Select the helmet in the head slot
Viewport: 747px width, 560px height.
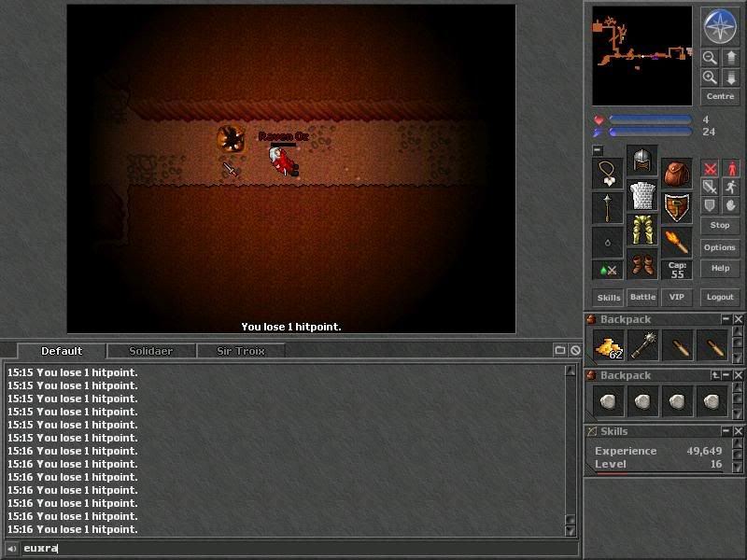pyautogui.click(x=642, y=161)
